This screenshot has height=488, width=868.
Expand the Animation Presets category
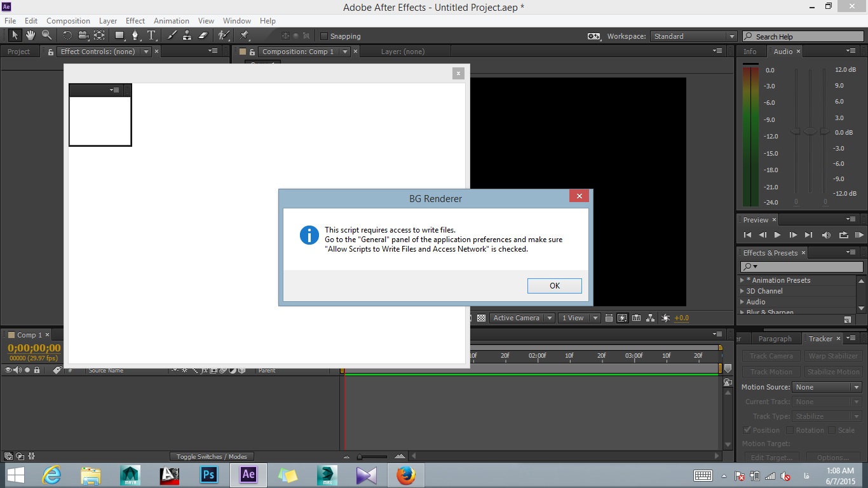[x=742, y=280]
